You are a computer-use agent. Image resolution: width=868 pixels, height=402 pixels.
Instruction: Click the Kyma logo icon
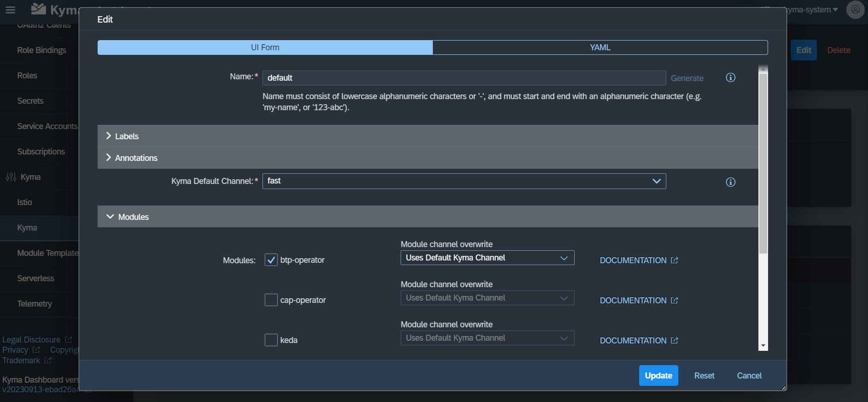(x=39, y=9)
